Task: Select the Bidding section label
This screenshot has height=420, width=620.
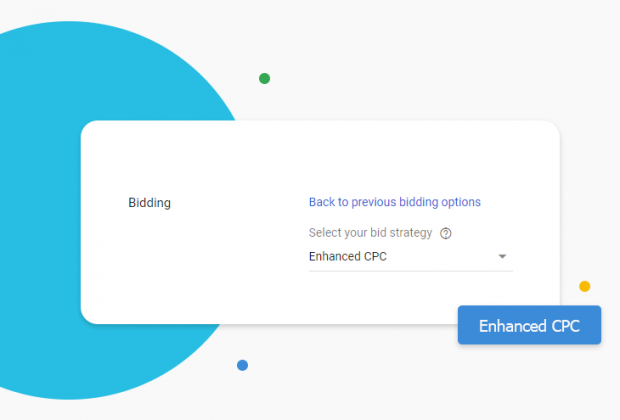Action: point(149,203)
